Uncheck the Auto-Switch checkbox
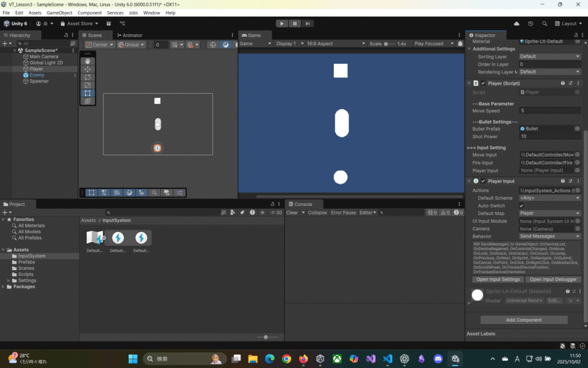This screenshot has width=588, height=368. coord(521,206)
